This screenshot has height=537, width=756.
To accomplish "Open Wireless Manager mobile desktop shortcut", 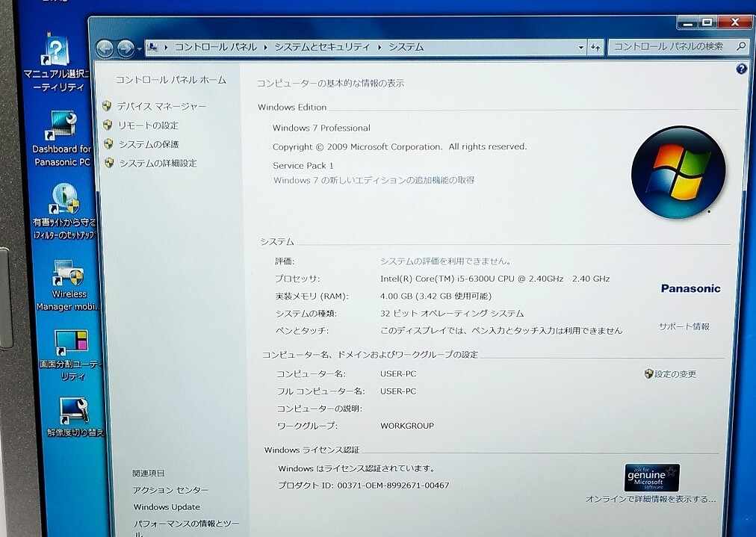I will 69,285.
